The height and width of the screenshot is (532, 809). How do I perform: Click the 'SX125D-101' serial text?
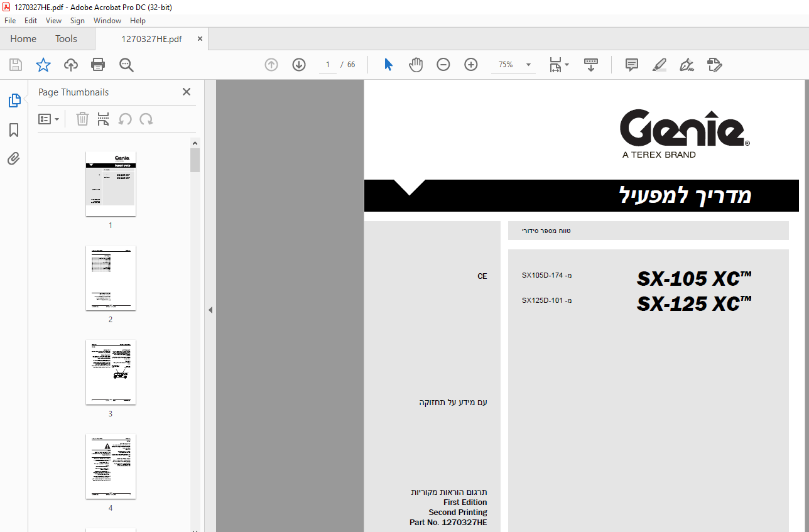542,300
